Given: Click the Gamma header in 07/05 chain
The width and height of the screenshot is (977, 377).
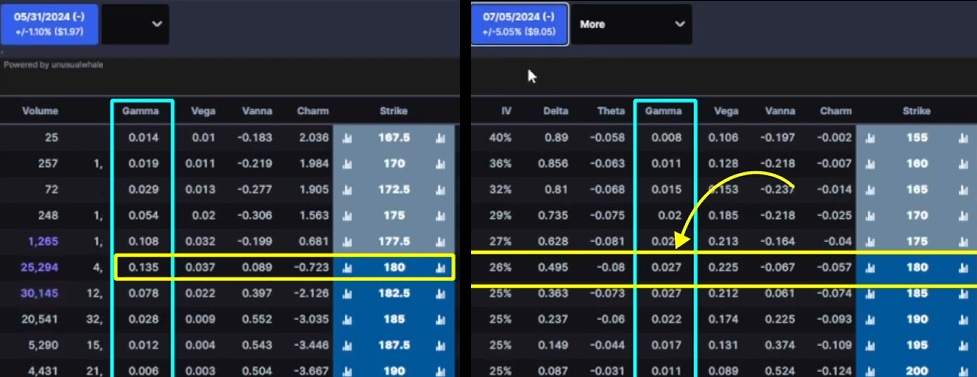Looking at the screenshot, I should [x=663, y=111].
